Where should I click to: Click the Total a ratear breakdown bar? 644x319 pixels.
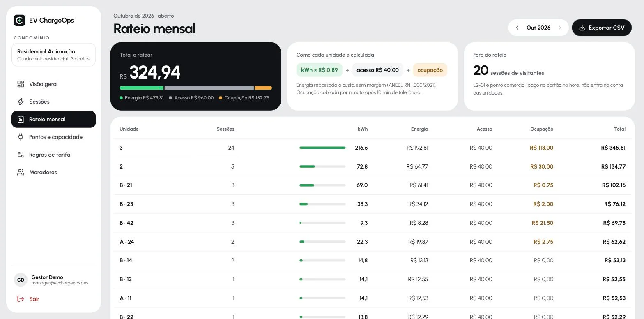[195, 88]
